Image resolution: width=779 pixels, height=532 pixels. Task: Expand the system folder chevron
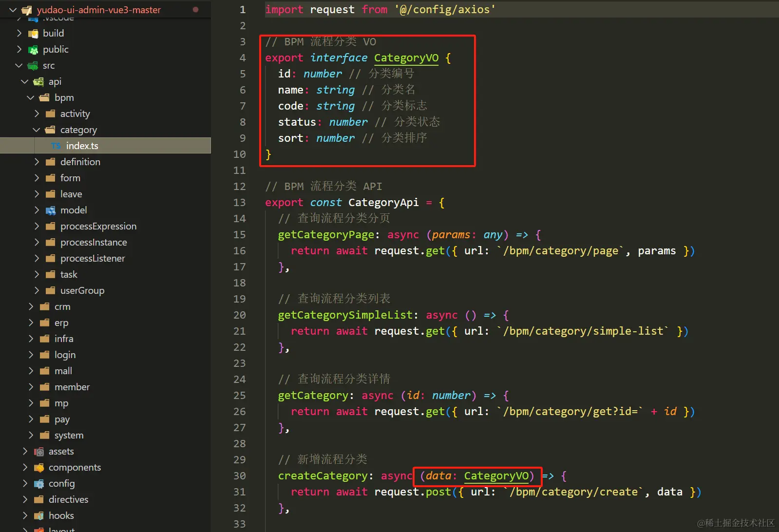point(31,435)
